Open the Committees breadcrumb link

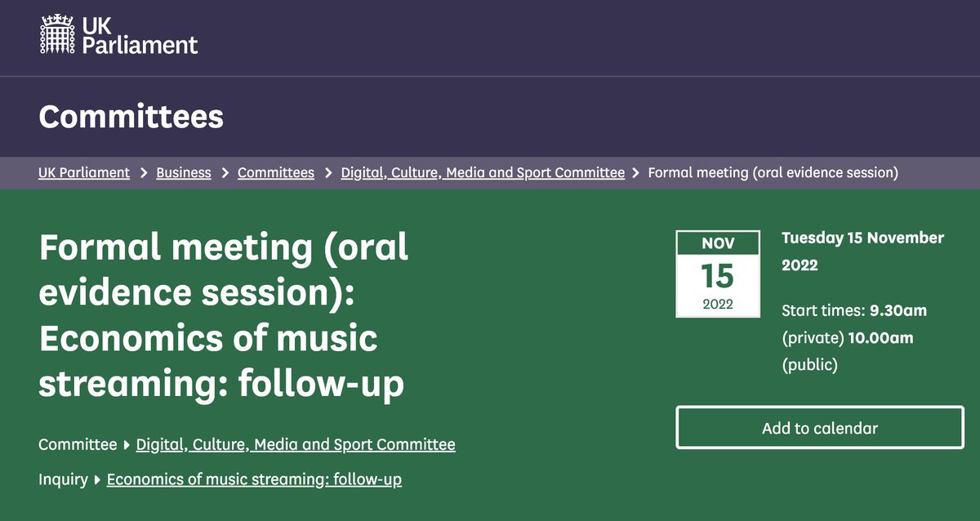[276, 172]
